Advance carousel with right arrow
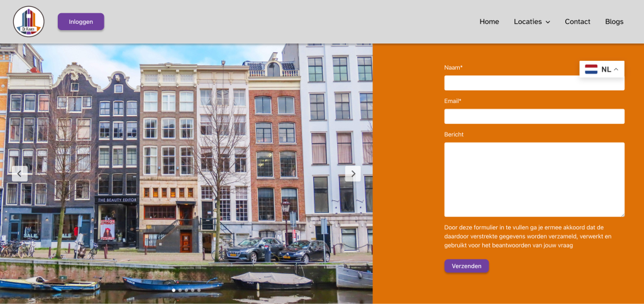This screenshot has width=644, height=304. click(353, 173)
